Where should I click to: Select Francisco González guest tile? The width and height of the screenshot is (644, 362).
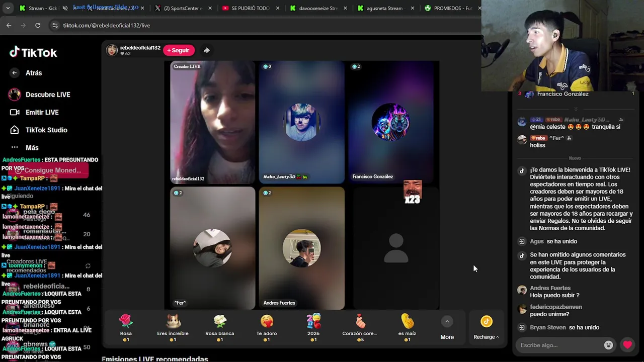pyautogui.click(x=391, y=122)
